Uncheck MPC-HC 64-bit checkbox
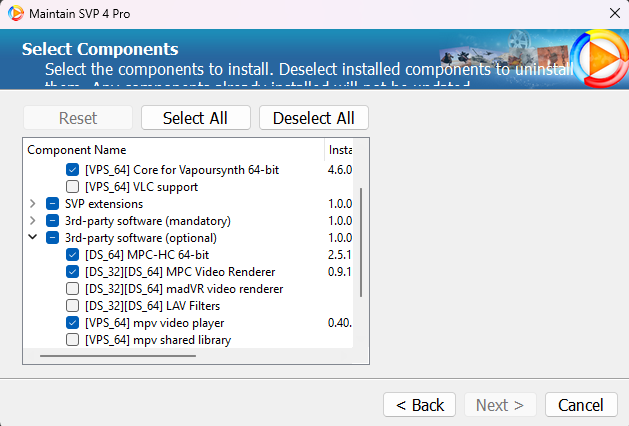Viewport: 629px width, 426px height. (x=73, y=255)
